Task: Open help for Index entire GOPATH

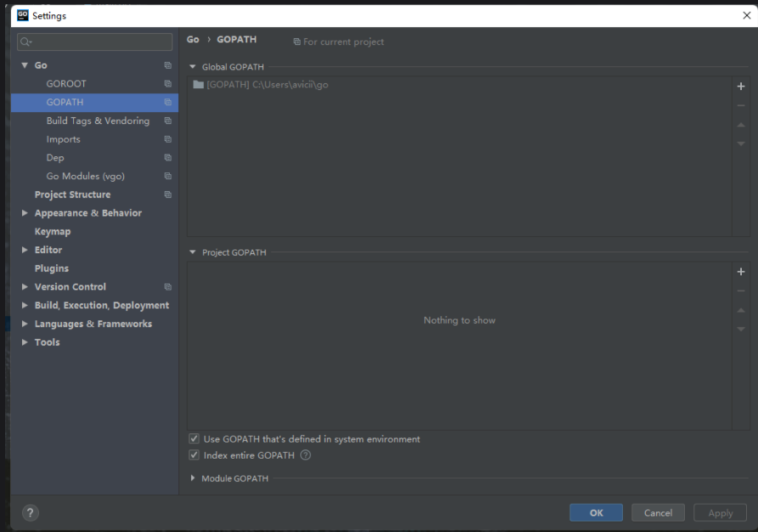Action: (x=306, y=456)
